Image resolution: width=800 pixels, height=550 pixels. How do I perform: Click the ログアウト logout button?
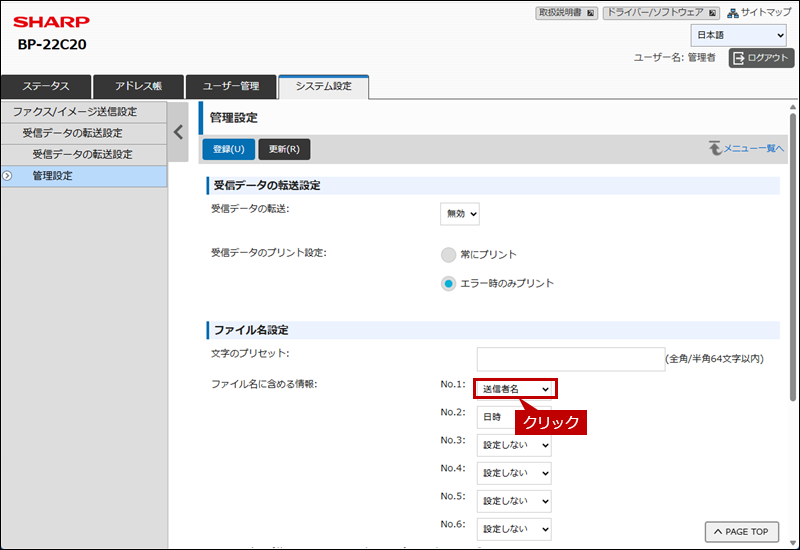(762, 58)
